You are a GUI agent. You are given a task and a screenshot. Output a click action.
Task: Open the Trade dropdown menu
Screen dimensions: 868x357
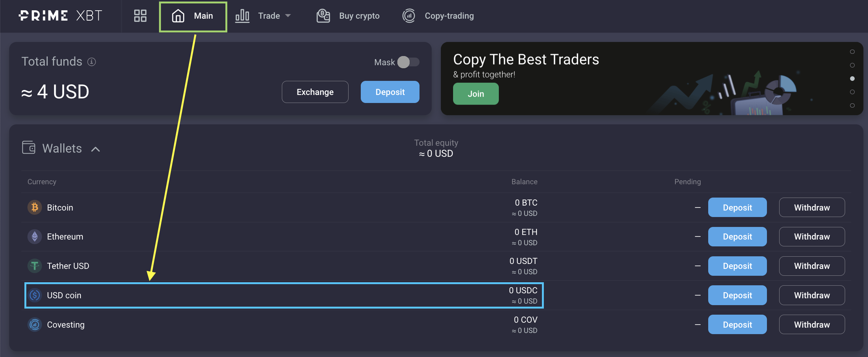point(263,16)
